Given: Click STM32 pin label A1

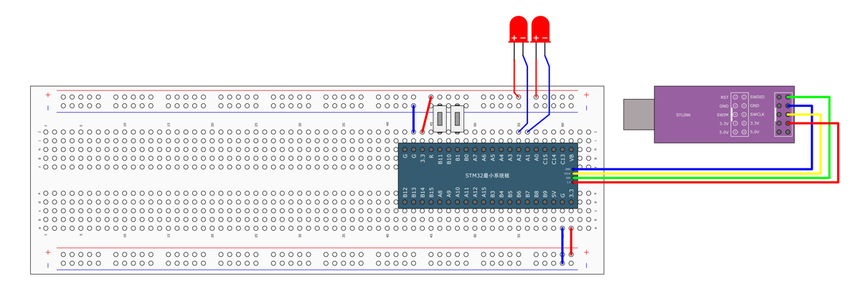Looking at the screenshot, I should click(x=527, y=158).
